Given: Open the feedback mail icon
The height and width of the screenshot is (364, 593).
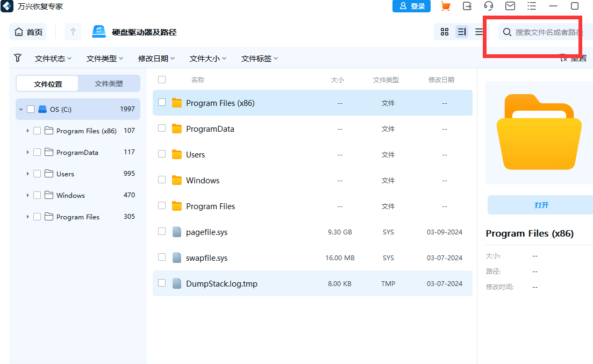Looking at the screenshot, I should pos(510,6).
